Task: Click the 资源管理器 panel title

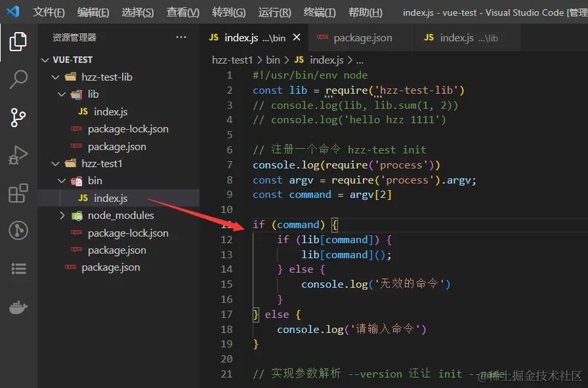Action: pyautogui.click(x=74, y=37)
